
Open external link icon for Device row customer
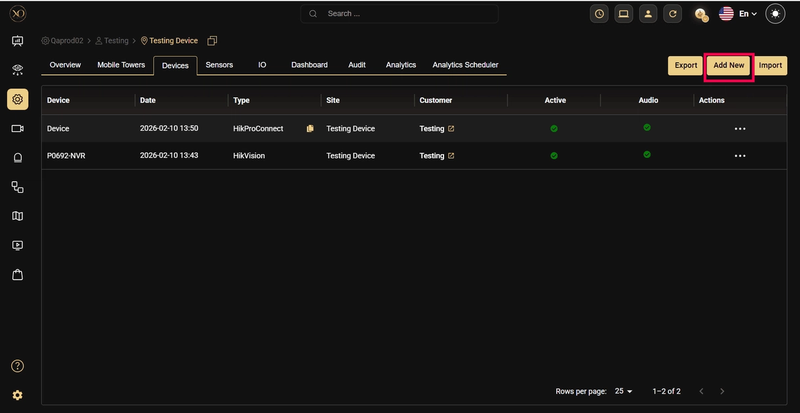pyautogui.click(x=451, y=129)
